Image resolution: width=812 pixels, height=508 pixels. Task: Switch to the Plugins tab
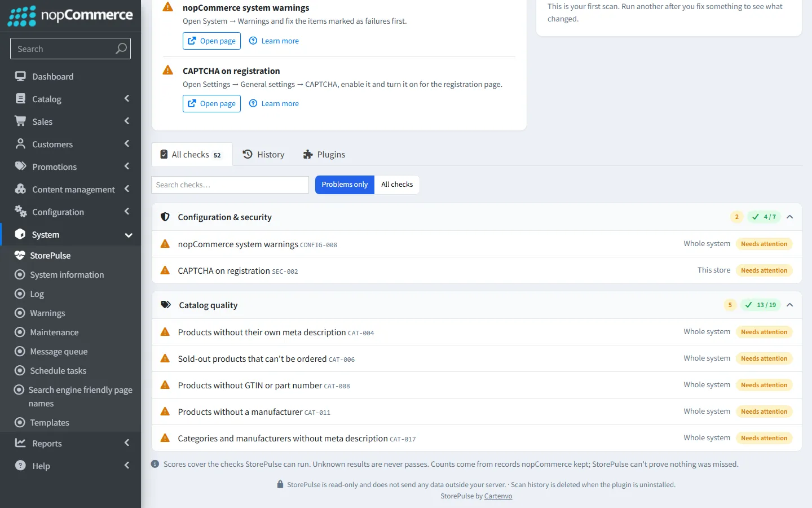(324, 154)
